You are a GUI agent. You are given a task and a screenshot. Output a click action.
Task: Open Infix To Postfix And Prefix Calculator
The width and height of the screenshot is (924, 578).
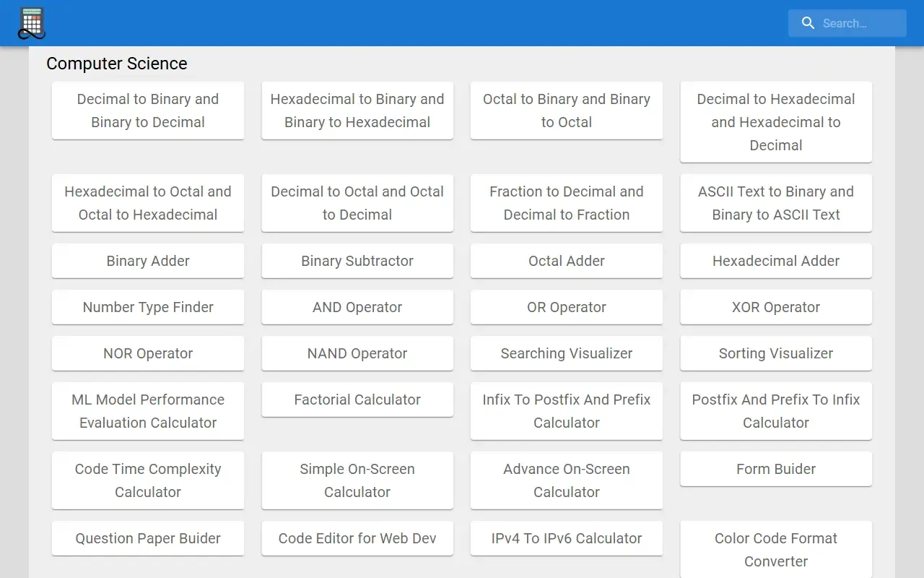(567, 411)
